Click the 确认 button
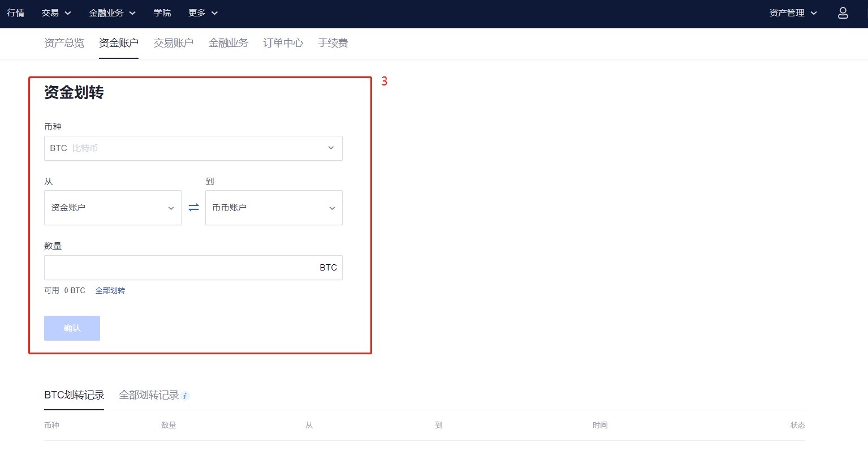Image resolution: width=868 pixels, height=455 pixels. [72, 328]
